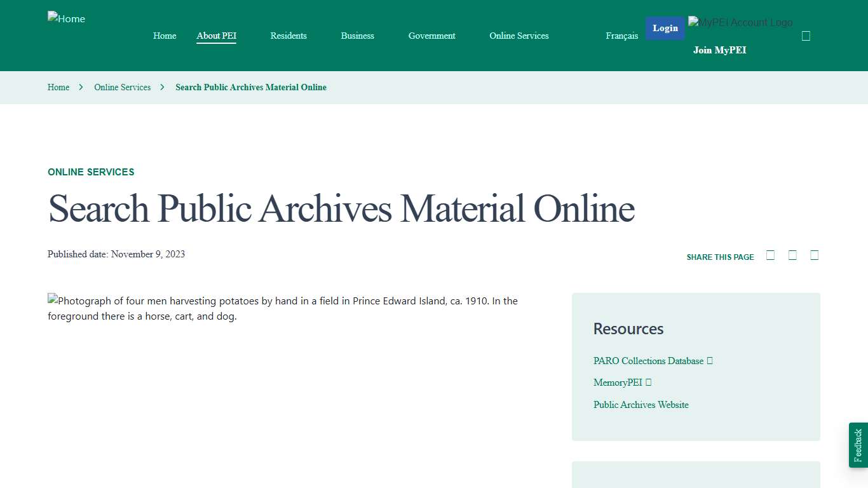Click the first share icon next to SHARE THIS PAGE
This screenshot has width=868, height=488.
(770, 254)
